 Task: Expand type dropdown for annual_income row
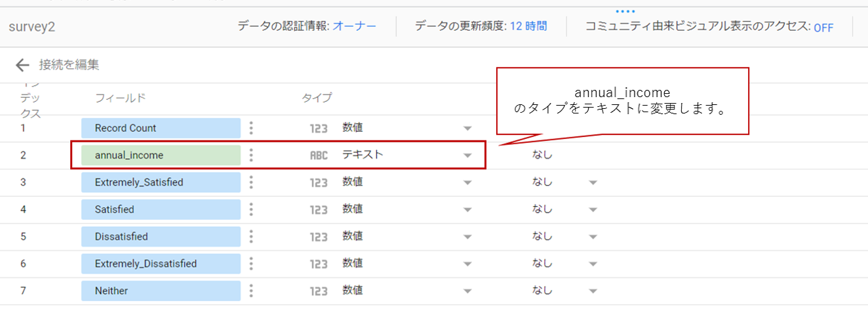pyautogui.click(x=467, y=155)
